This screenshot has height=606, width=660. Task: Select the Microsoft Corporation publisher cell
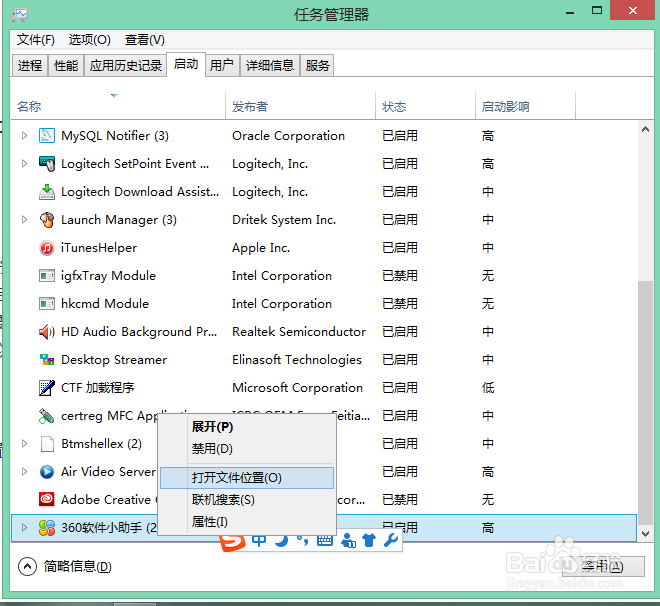coord(298,388)
